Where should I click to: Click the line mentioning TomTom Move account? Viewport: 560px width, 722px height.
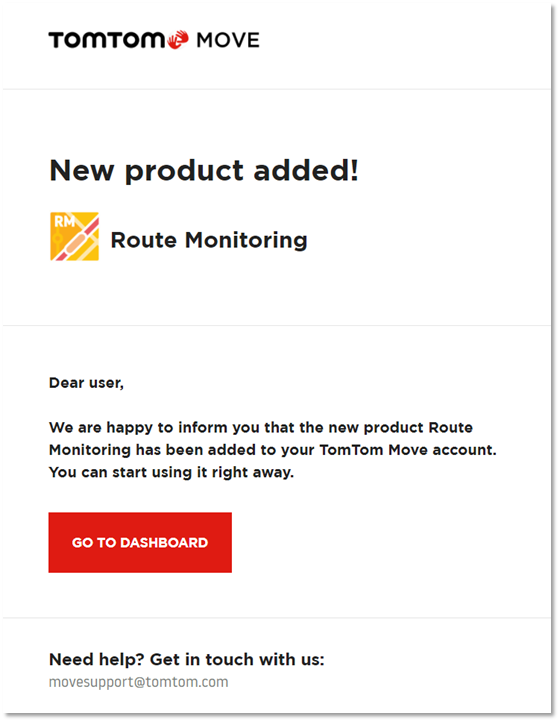pos(273,450)
